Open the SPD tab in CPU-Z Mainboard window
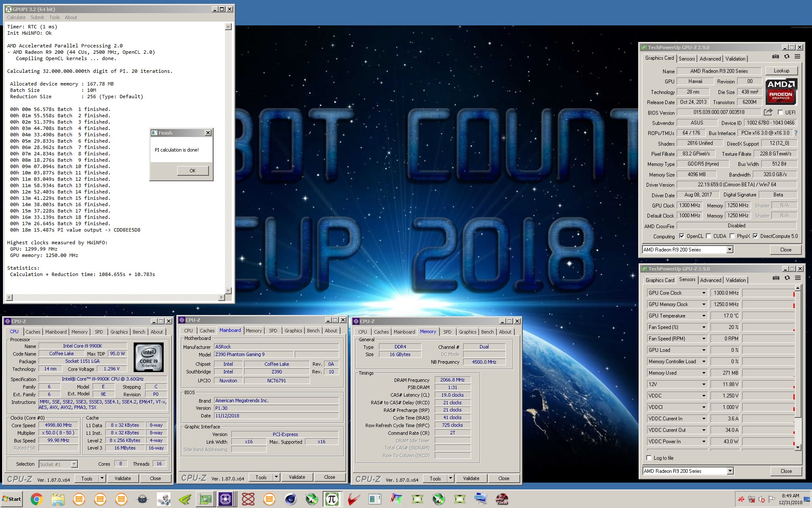This screenshot has height=508, width=812. [273, 331]
